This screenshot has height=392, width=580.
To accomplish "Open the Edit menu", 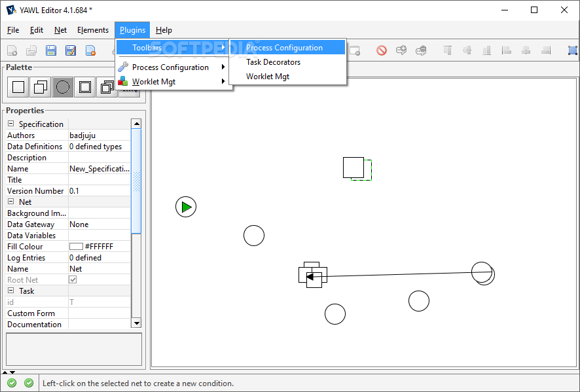I will point(36,30).
